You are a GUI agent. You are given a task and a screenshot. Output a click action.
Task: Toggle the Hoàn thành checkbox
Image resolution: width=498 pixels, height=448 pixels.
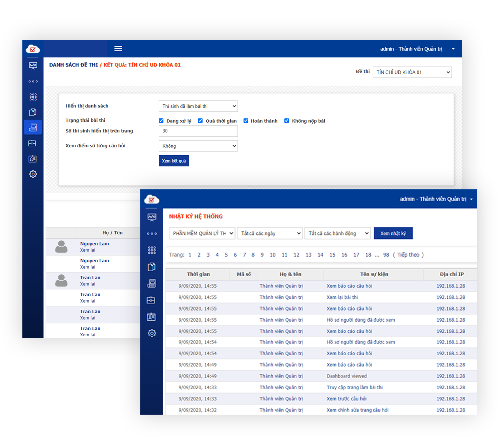pyautogui.click(x=246, y=121)
